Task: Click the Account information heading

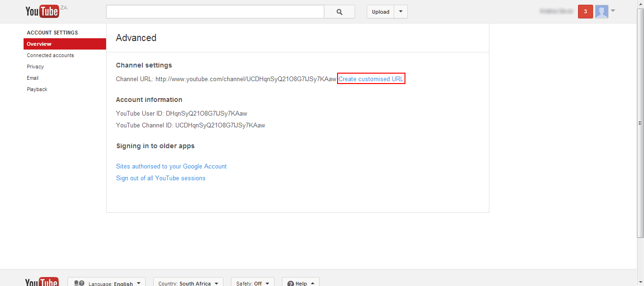Action: pyautogui.click(x=149, y=100)
